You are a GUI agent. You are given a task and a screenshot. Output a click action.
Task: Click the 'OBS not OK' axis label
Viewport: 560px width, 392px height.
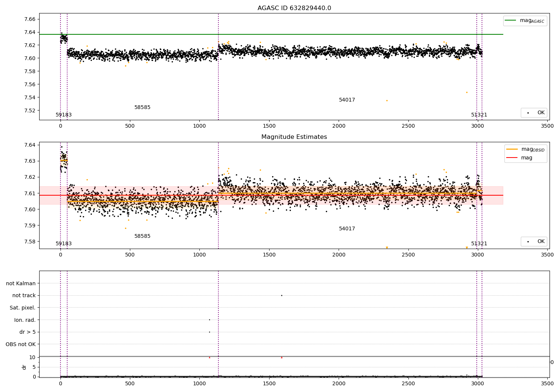point(21,344)
